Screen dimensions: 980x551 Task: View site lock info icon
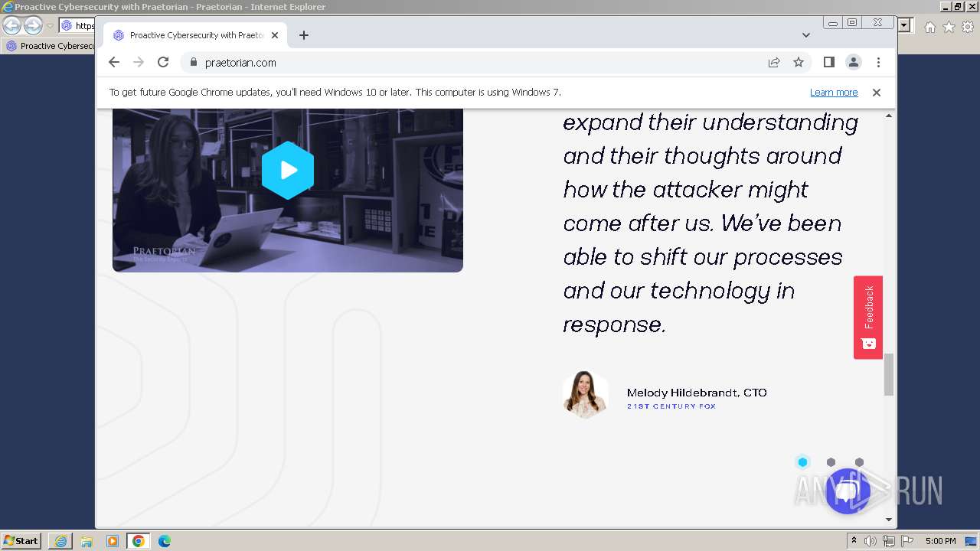pyautogui.click(x=193, y=63)
